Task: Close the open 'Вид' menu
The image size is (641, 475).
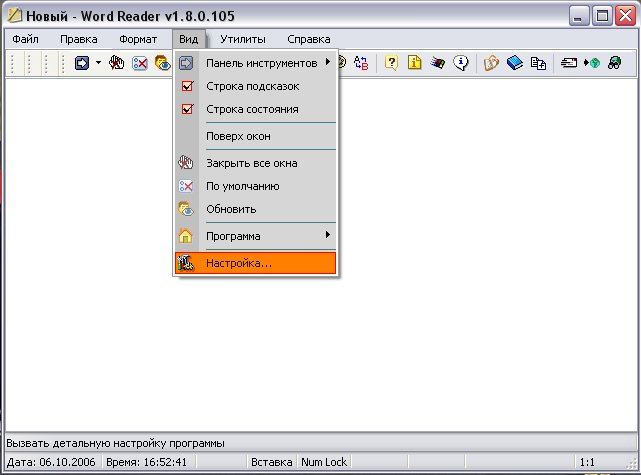Action: 188,39
